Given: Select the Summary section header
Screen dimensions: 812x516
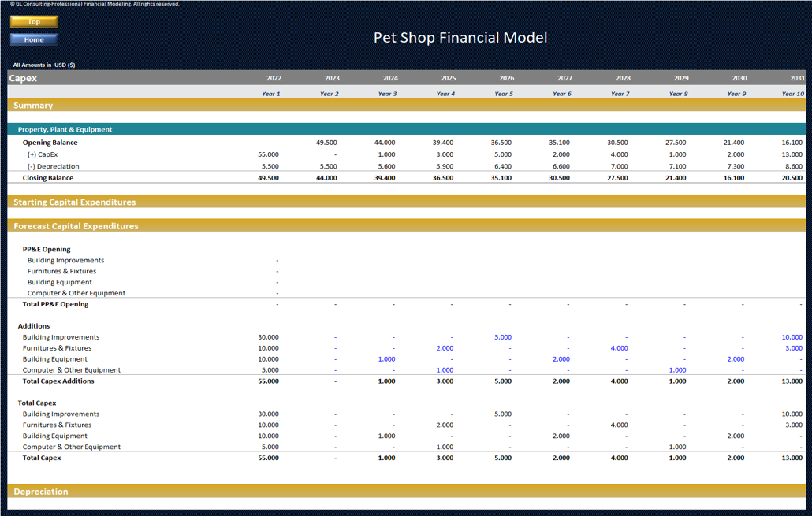Looking at the screenshot, I should [x=33, y=105].
